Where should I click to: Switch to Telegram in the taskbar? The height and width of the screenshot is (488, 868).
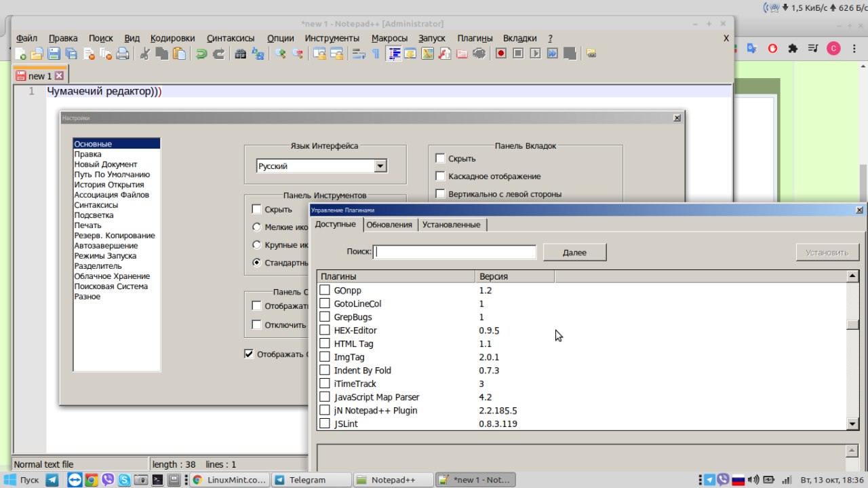point(311,480)
